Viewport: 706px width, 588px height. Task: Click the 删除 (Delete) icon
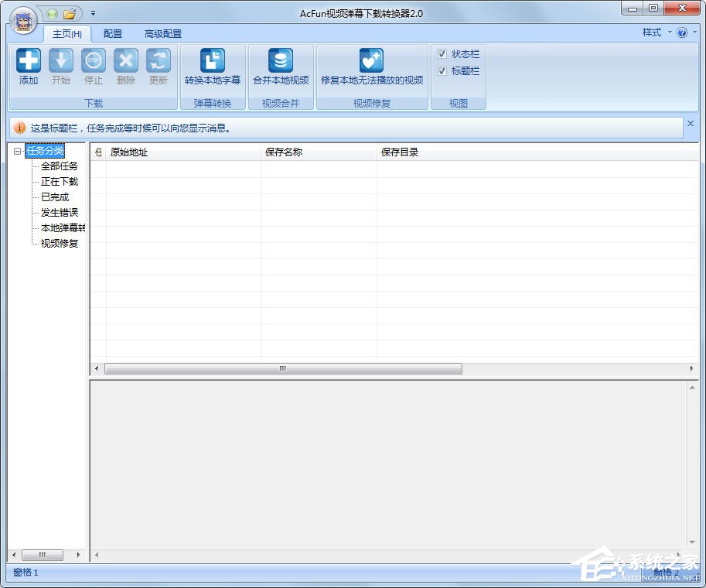[x=126, y=61]
